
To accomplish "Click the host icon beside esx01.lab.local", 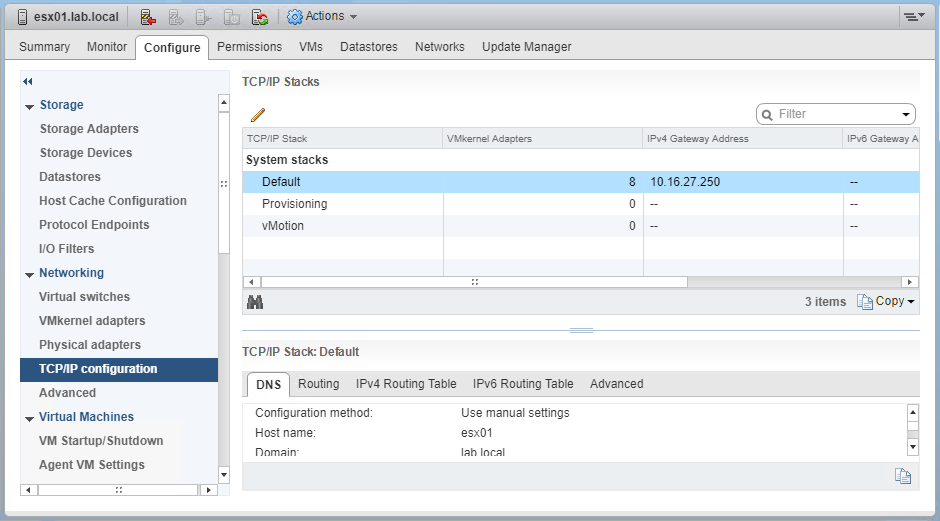I will click(22, 17).
